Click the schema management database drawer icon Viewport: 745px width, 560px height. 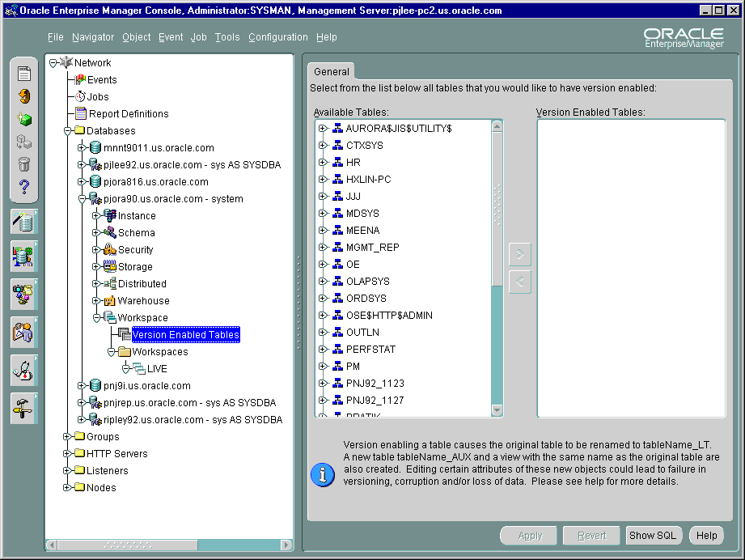(x=24, y=256)
